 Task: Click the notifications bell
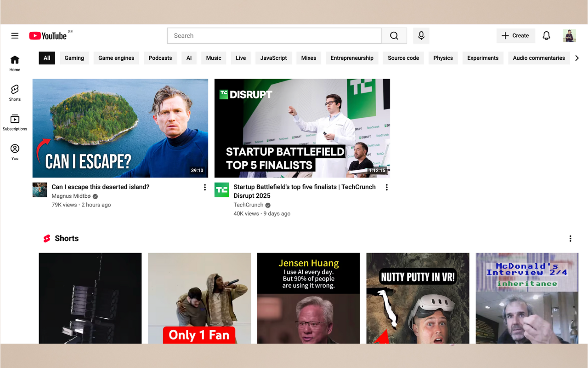pyautogui.click(x=546, y=35)
